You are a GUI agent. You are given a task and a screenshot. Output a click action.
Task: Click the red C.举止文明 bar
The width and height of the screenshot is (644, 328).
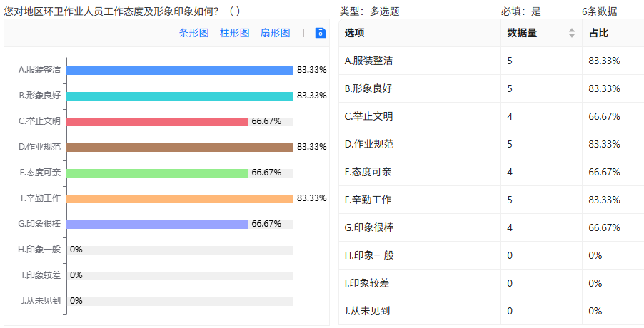[x=157, y=121]
